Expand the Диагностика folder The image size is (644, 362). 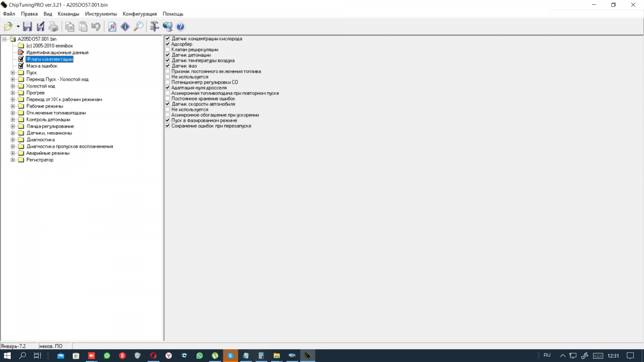pyautogui.click(x=13, y=139)
